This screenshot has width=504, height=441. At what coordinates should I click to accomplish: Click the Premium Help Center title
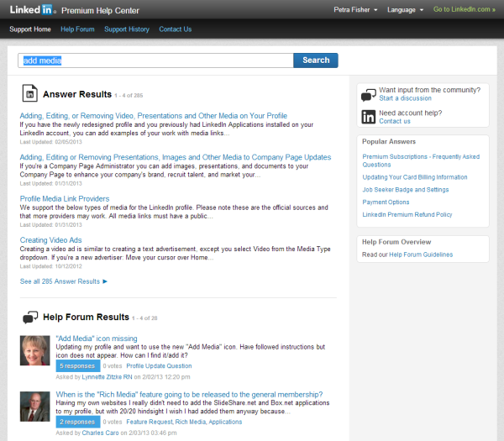pos(100,11)
